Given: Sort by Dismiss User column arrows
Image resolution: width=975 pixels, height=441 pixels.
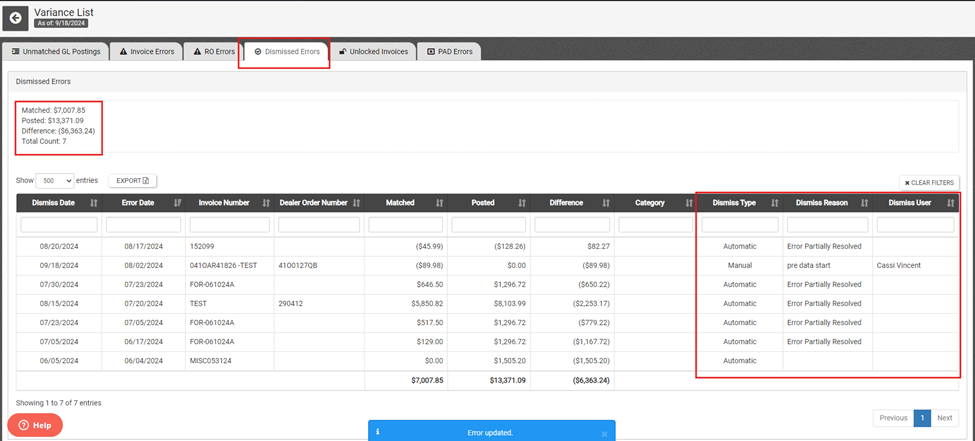Looking at the screenshot, I should [x=950, y=203].
